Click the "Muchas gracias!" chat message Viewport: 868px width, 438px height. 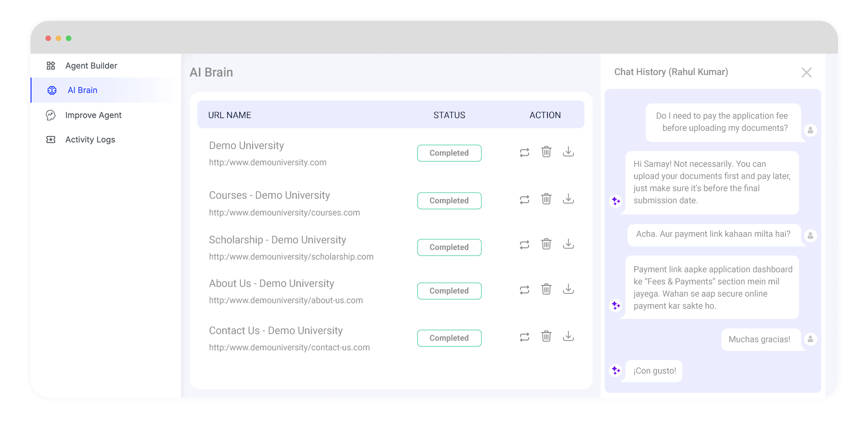click(759, 340)
